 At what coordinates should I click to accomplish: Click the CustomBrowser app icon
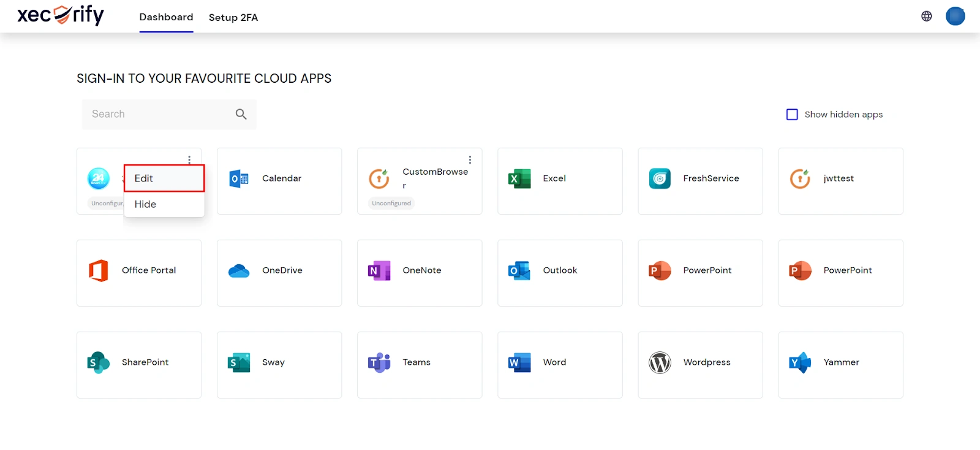coord(379,178)
